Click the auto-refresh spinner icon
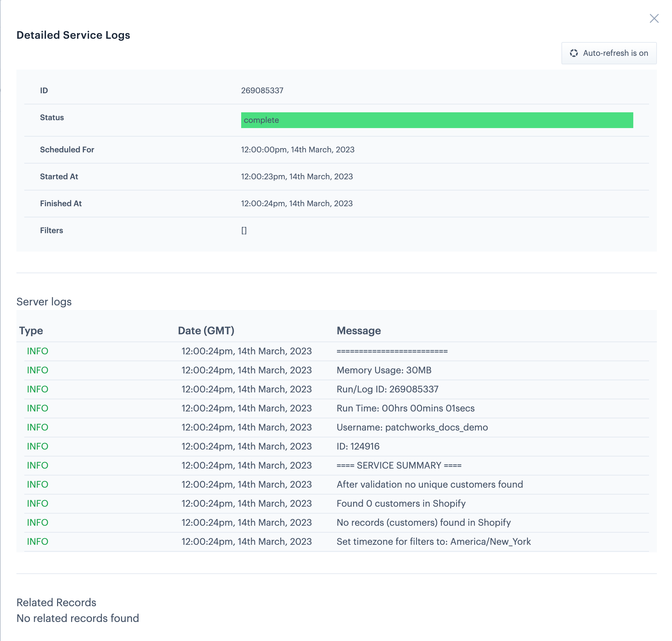672x641 pixels. point(573,53)
